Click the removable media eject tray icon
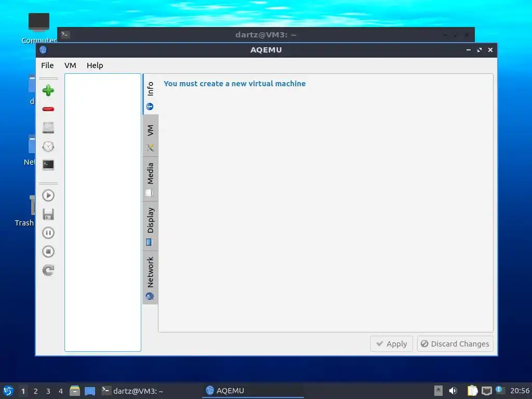532x399 pixels. 438,391
